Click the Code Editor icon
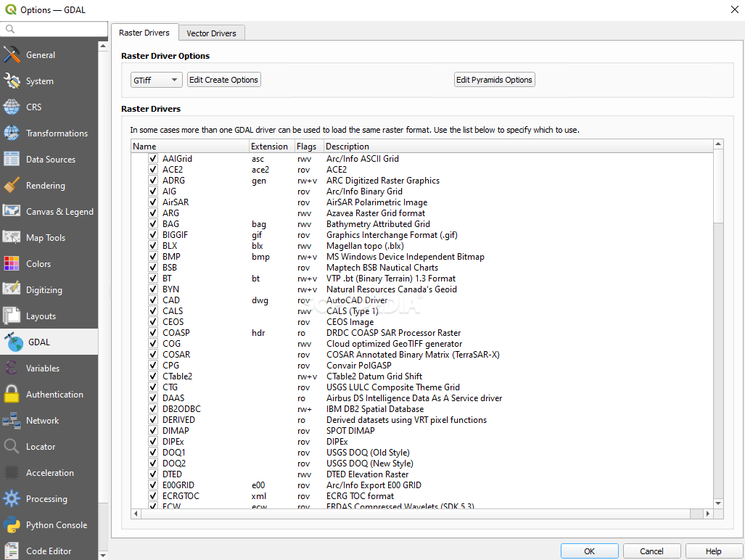Image resolution: width=745 pixels, height=560 pixels. pyautogui.click(x=12, y=551)
